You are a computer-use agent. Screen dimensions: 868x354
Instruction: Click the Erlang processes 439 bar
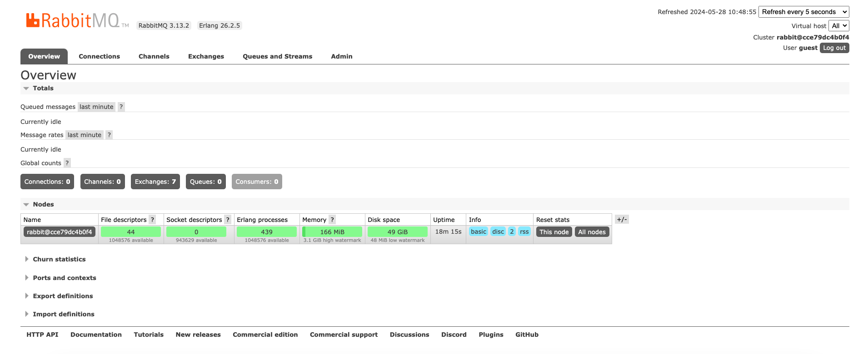(267, 232)
